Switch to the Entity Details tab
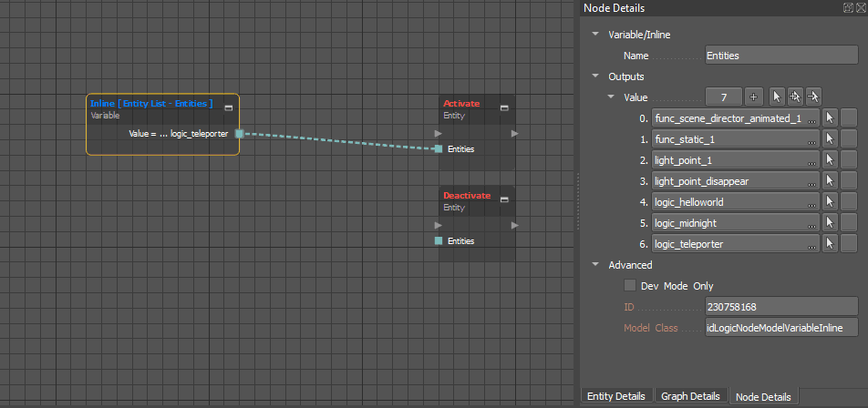 tap(616, 396)
